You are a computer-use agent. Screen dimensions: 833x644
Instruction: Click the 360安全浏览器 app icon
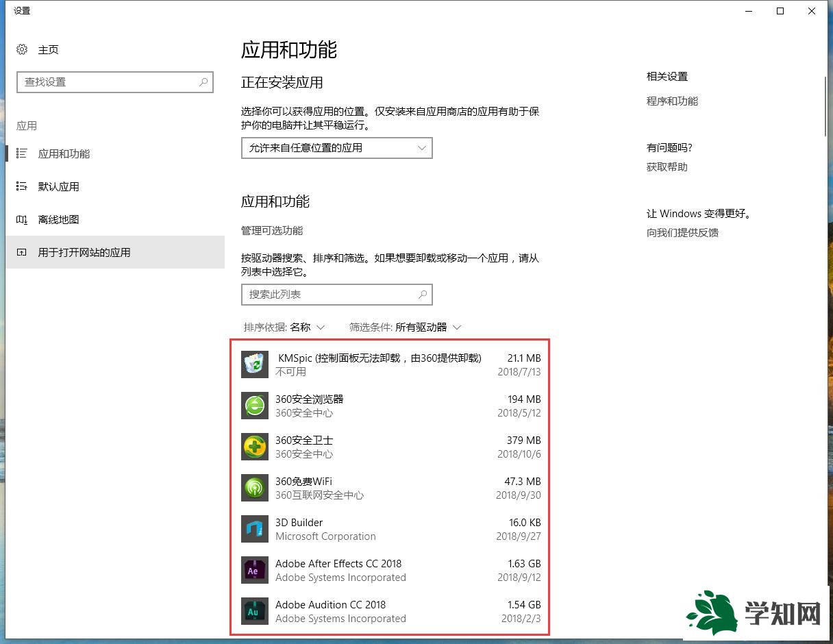(x=254, y=406)
